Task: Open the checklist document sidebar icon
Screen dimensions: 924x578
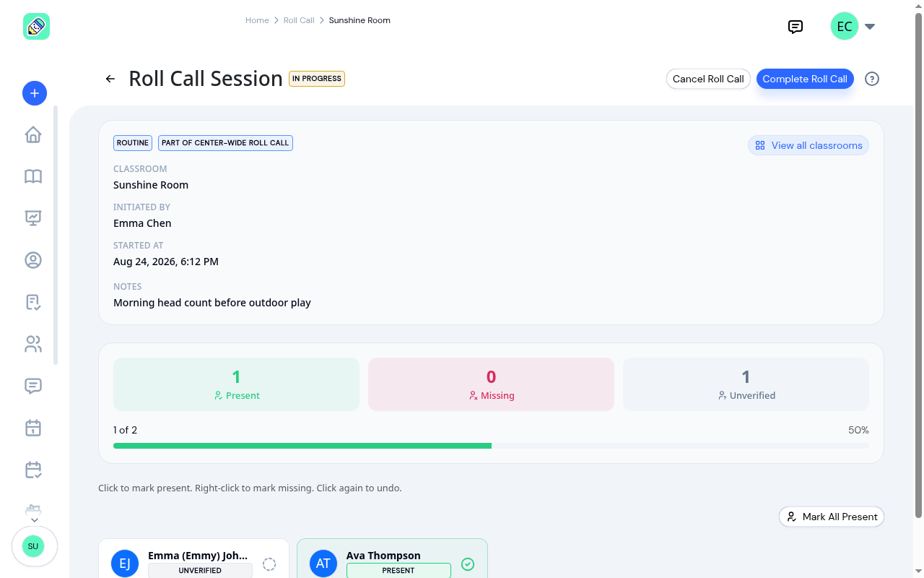Action: [x=33, y=302]
